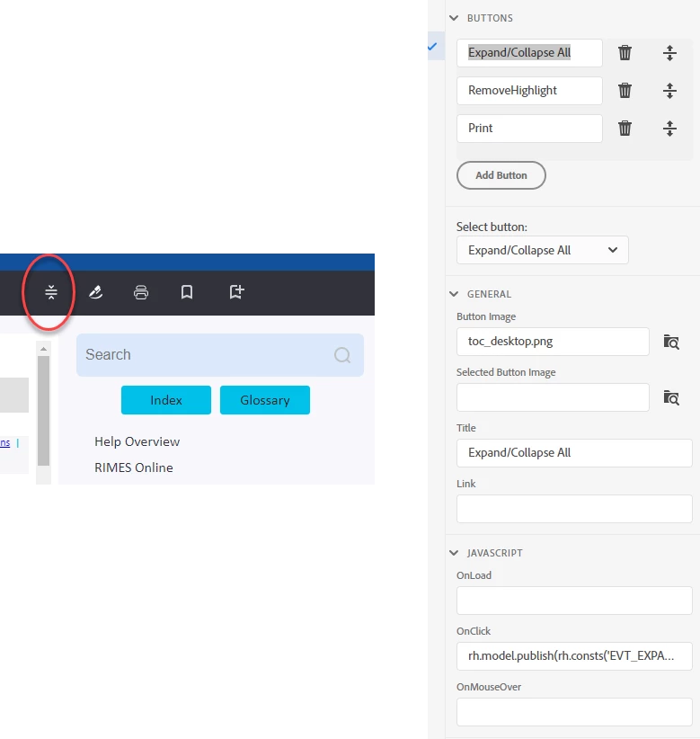Click the Search box in preview
The image size is (700, 739).
[220, 355]
